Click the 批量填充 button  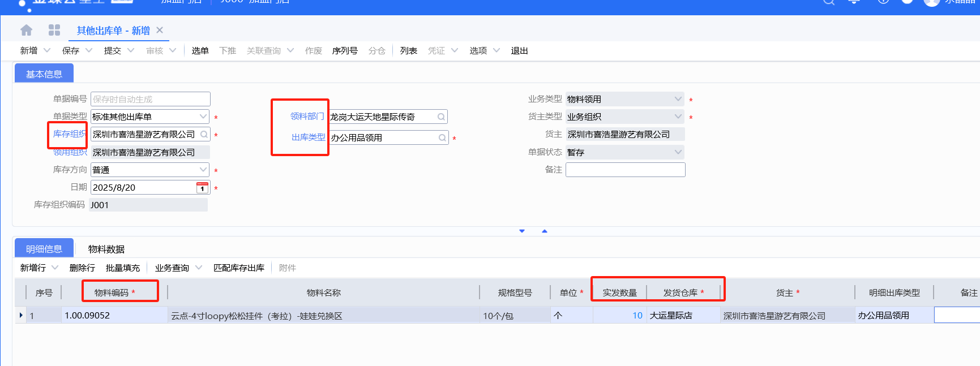point(122,268)
